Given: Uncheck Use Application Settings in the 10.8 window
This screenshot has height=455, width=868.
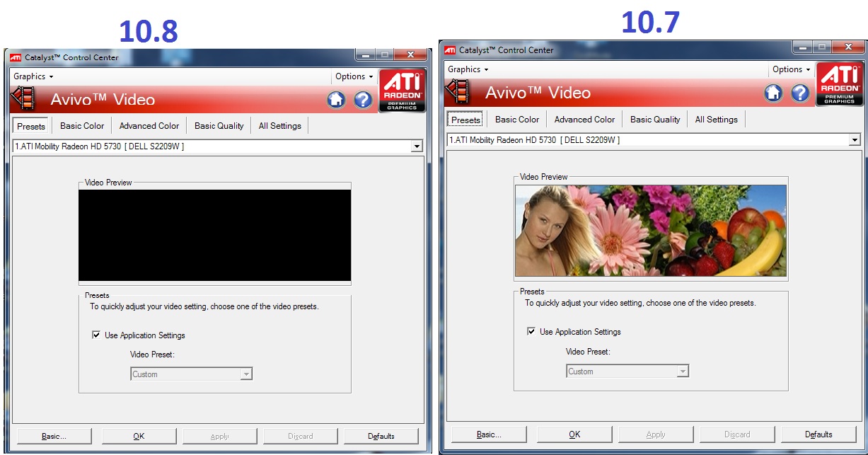Looking at the screenshot, I should coord(96,335).
